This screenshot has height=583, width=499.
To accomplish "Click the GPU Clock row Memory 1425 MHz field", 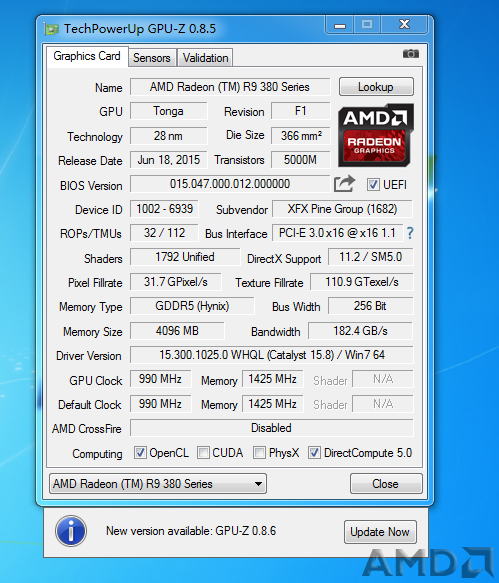I will (272, 379).
